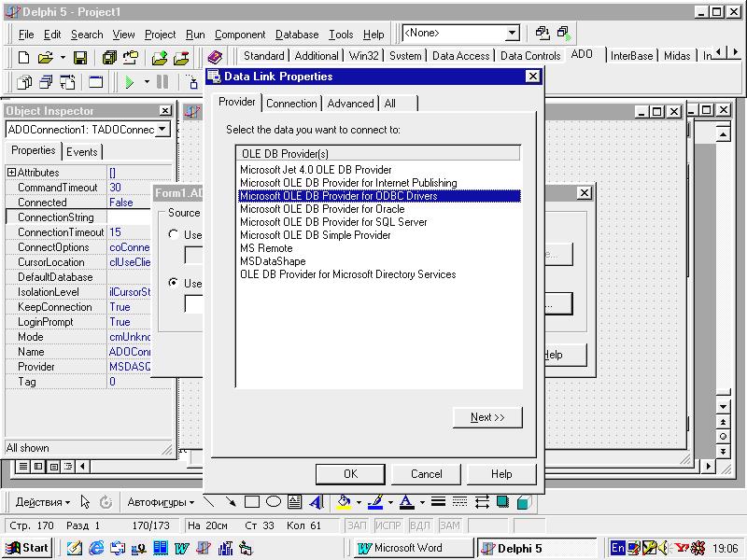Click the New file toolbar icon
The height and width of the screenshot is (560, 747).
coord(23,58)
